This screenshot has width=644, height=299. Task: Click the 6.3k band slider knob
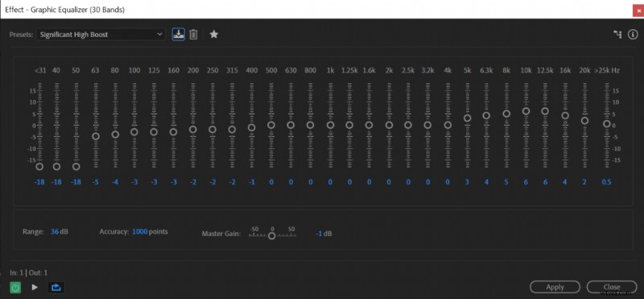pyautogui.click(x=486, y=115)
